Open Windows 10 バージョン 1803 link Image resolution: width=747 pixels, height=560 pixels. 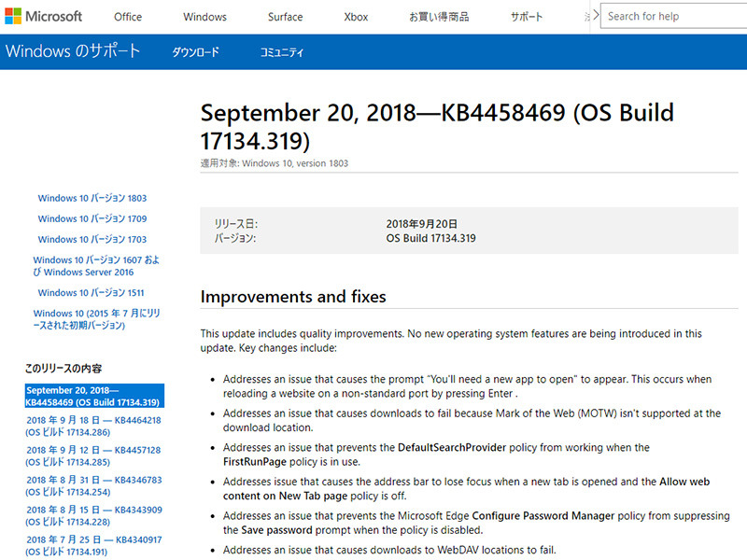(x=92, y=198)
